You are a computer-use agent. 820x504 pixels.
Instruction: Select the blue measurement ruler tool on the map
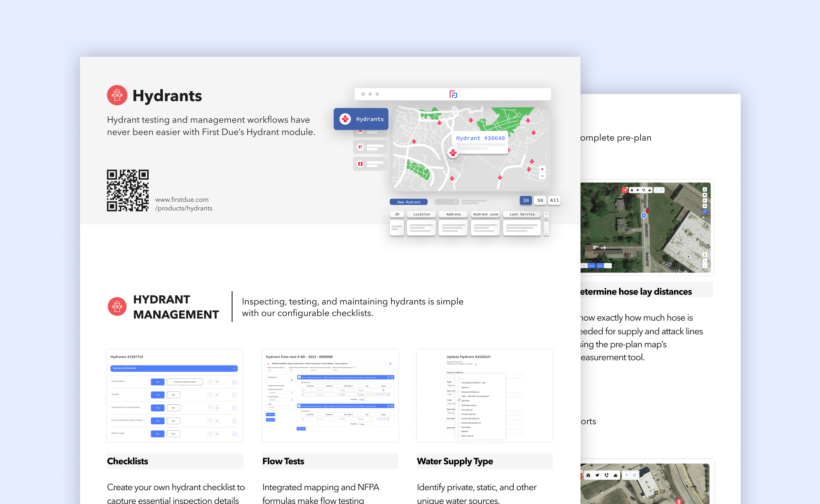tap(705, 212)
